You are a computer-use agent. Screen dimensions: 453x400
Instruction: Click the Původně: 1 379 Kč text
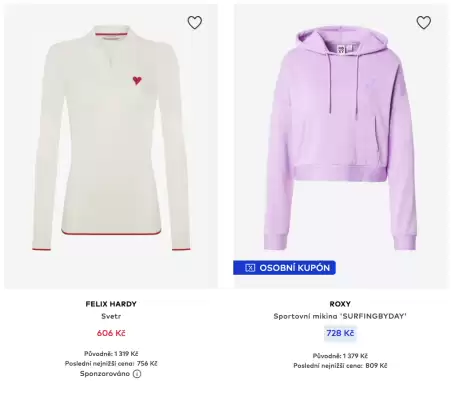(340, 356)
